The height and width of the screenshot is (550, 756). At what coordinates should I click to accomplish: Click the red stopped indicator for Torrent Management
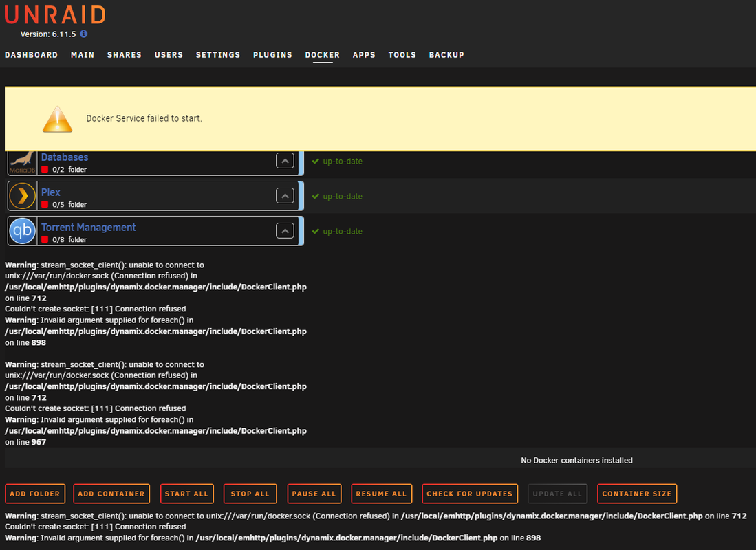pyautogui.click(x=45, y=239)
